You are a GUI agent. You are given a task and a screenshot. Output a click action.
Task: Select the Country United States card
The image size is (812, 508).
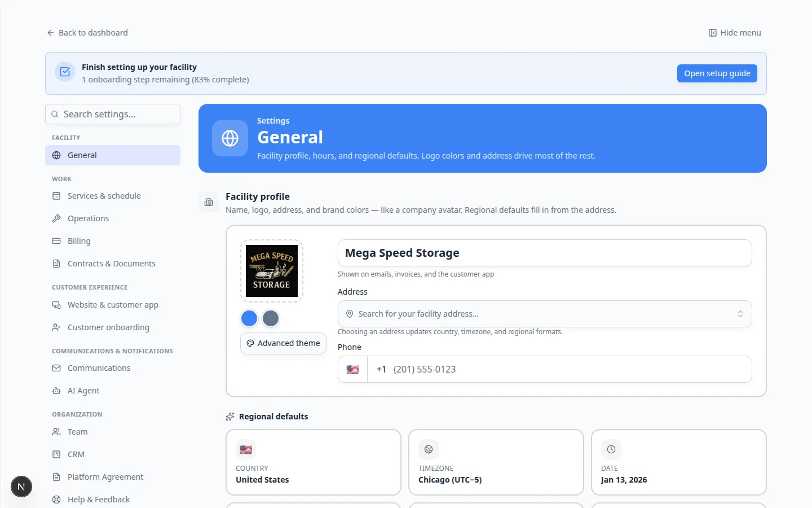[314, 462]
